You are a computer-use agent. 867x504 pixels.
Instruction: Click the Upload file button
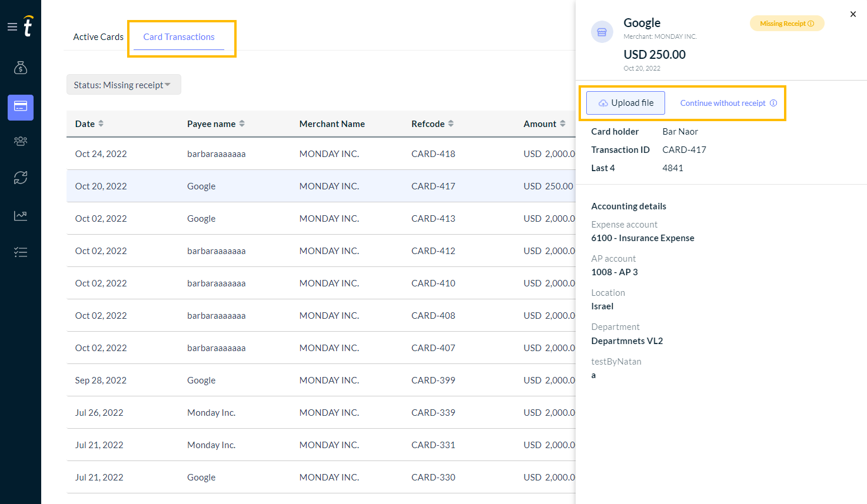(x=626, y=103)
